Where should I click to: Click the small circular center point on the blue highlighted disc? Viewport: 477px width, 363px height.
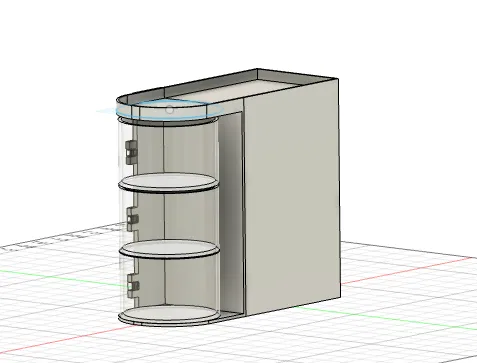click(169, 109)
